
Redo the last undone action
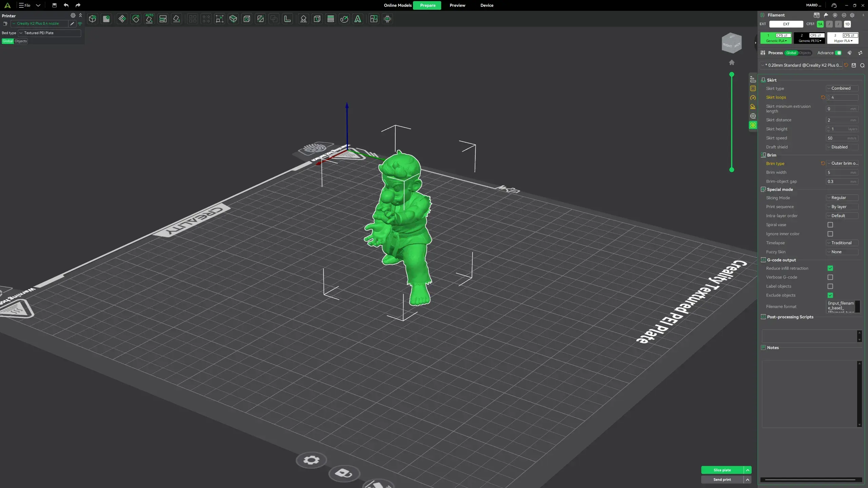78,5
